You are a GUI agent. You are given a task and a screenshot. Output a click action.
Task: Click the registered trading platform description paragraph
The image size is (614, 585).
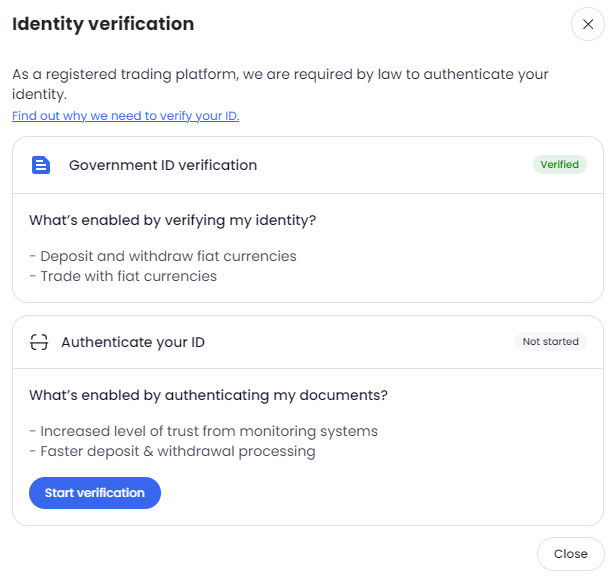(x=280, y=84)
